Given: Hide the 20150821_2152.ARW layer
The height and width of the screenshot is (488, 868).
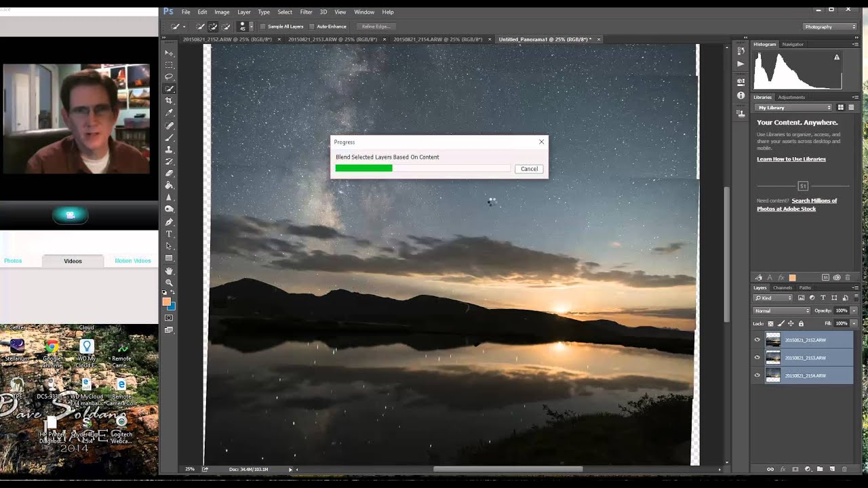Looking at the screenshot, I should (757, 340).
